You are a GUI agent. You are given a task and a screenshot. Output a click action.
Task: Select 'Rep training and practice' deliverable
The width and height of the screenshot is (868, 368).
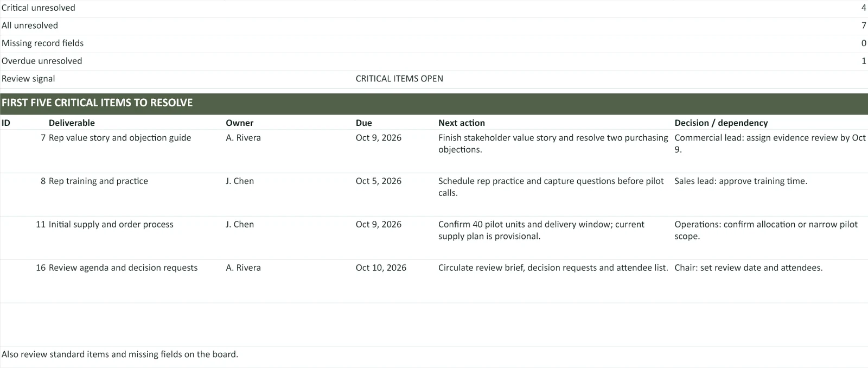(98, 181)
